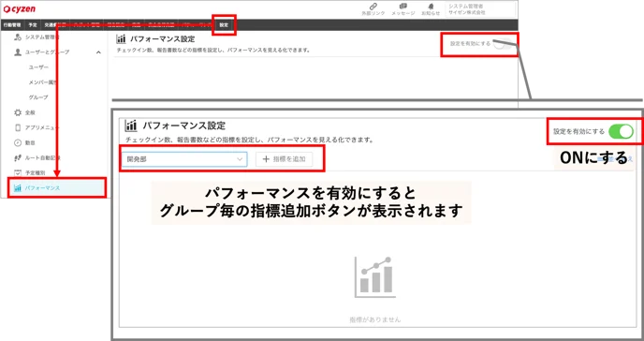Open the グループ sidebar entry
Image resolution: width=644 pixels, height=341 pixels.
(x=38, y=97)
